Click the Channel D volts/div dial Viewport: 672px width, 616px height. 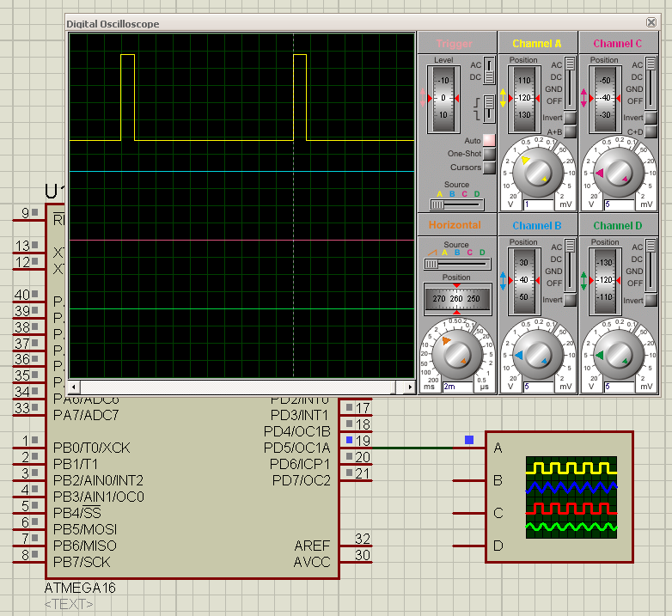click(x=619, y=355)
